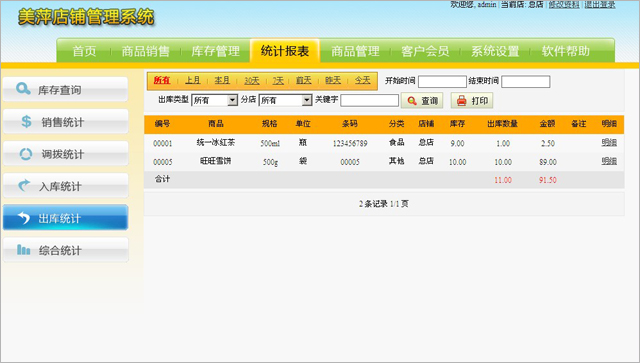Click the 美萍店铺管理系统 title logo

click(x=86, y=17)
